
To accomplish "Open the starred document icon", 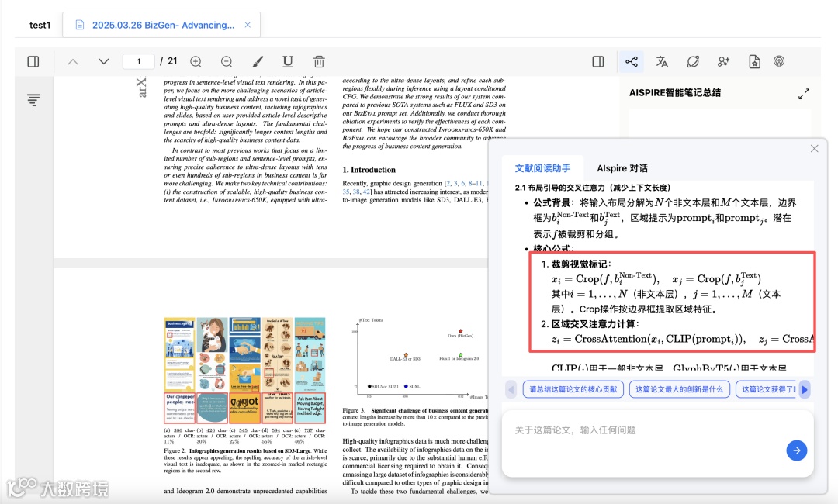I will tap(754, 62).
